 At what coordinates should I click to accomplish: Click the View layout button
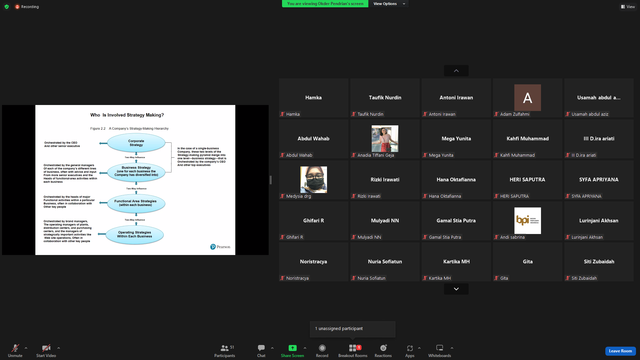(628, 7)
